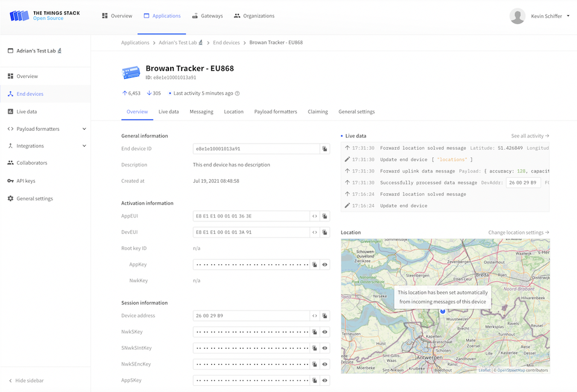Click the help icon next to Last activity
Viewport: 577px width, 392px height.
click(237, 93)
